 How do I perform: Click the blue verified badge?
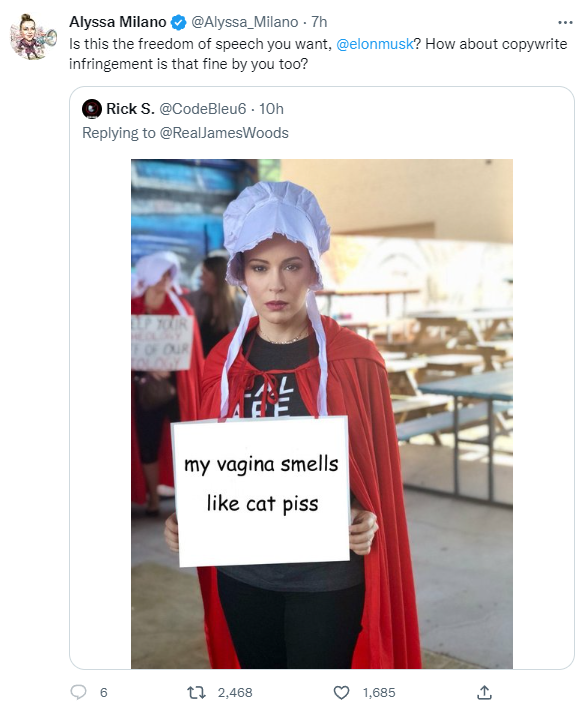pyautogui.click(x=178, y=22)
